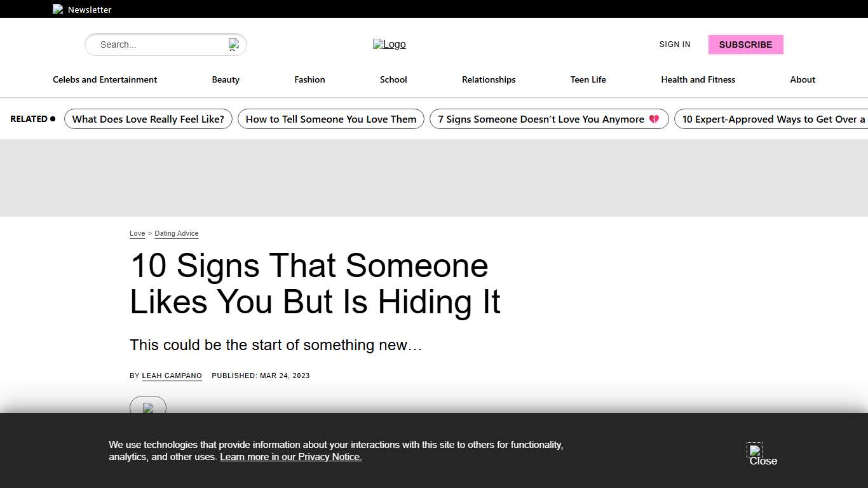Open the Teen Life section
868x488 pixels.
(588, 79)
